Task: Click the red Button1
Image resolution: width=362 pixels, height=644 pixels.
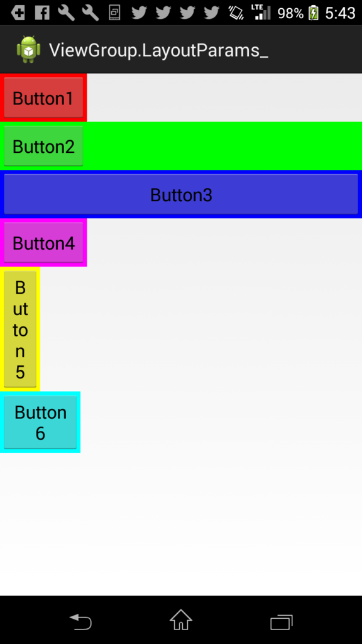Action: click(x=43, y=97)
